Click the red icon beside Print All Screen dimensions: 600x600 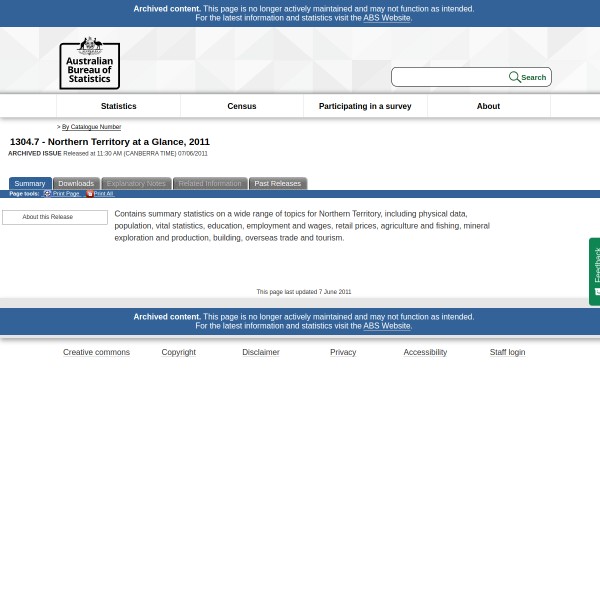[x=89, y=194]
